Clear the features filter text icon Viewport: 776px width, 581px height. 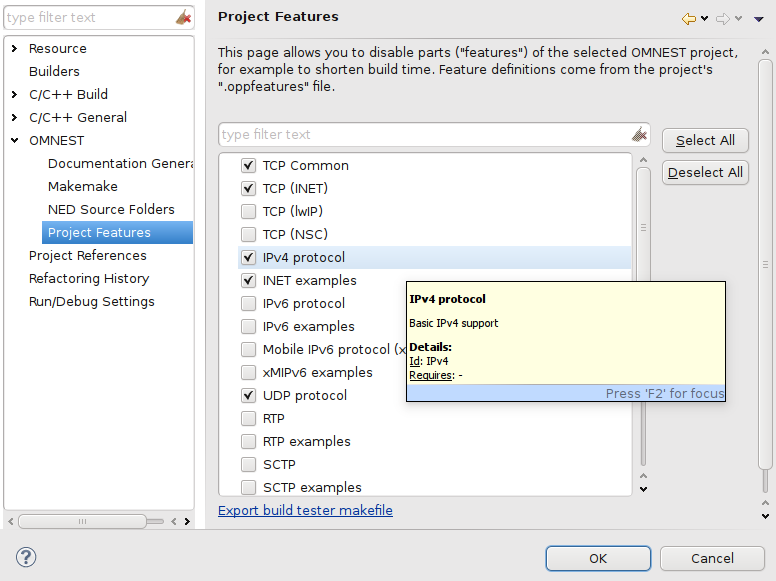[639, 134]
